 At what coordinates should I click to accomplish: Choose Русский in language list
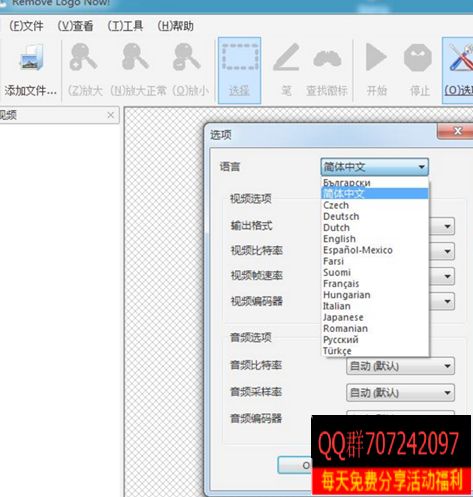click(x=375, y=340)
